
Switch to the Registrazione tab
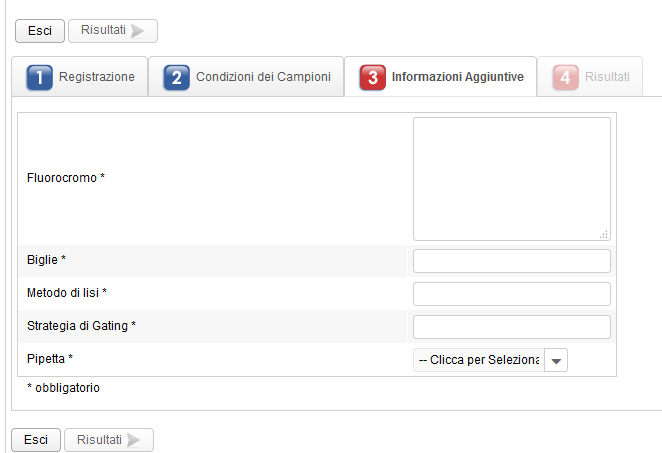(x=96, y=77)
